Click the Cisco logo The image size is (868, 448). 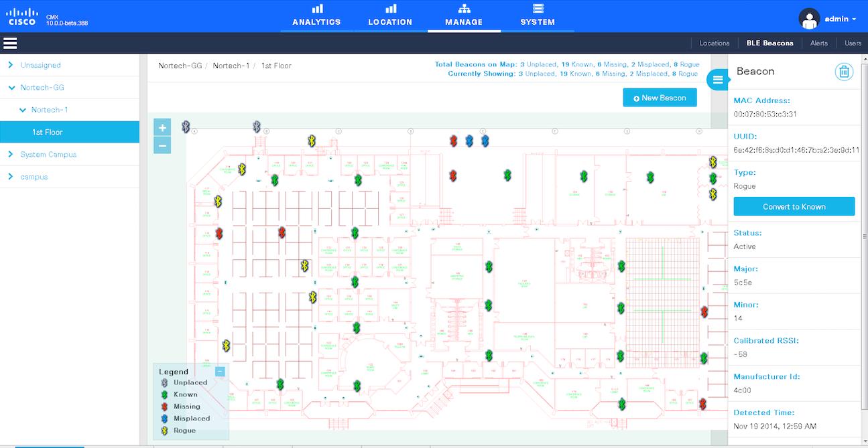pyautogui.click(x=22, y=17)
